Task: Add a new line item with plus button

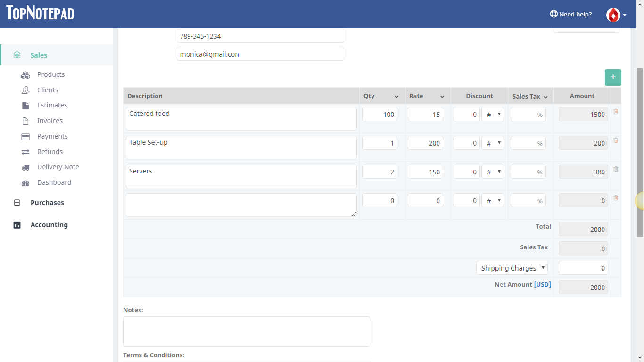Action: point(613,77)
